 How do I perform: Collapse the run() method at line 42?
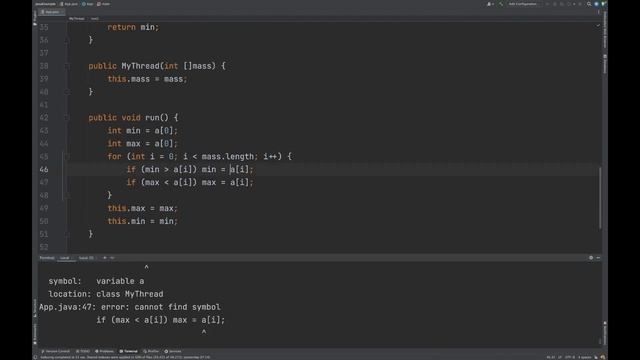[67, 118]
